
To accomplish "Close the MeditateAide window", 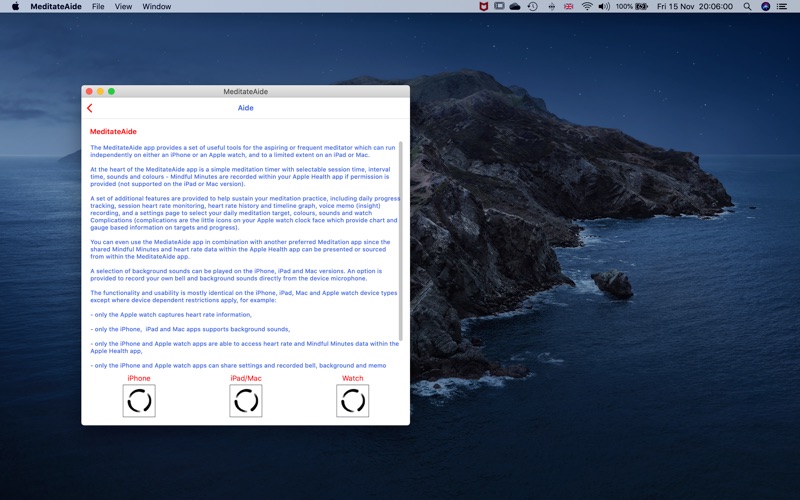I will 89,91.
